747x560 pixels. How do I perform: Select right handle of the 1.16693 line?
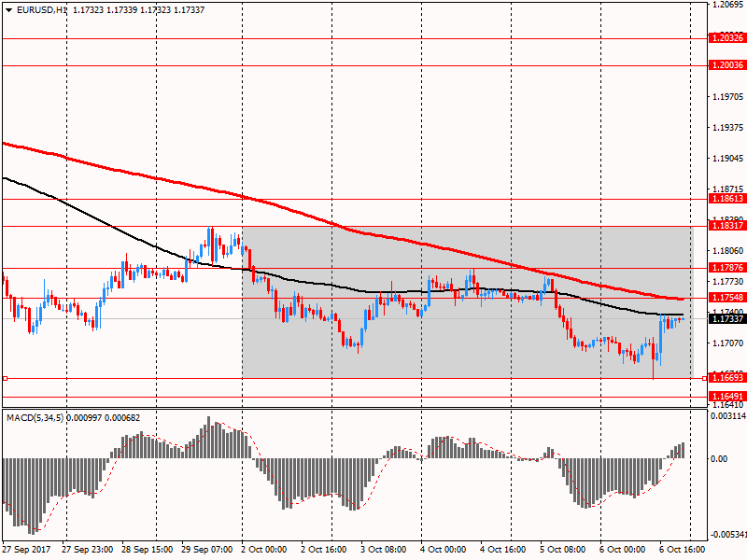coord(704,378)
